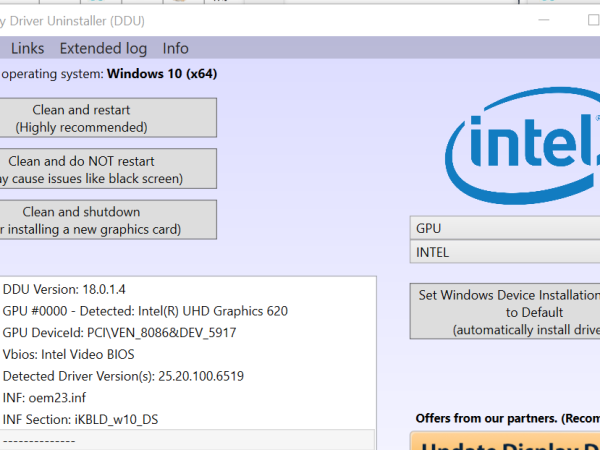600x450 pixels.
Task: Click the GPU DeviceId log line
Action: pyautogui.click(x=119, y=332)
